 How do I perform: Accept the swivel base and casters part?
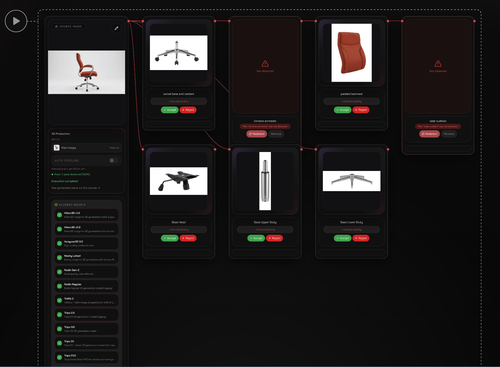click(170, 110)
